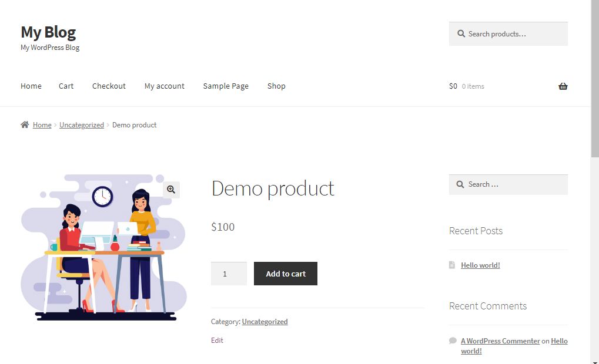Go to the Checkout page
The image size is (599, 364).
click(x=109, y=86)
